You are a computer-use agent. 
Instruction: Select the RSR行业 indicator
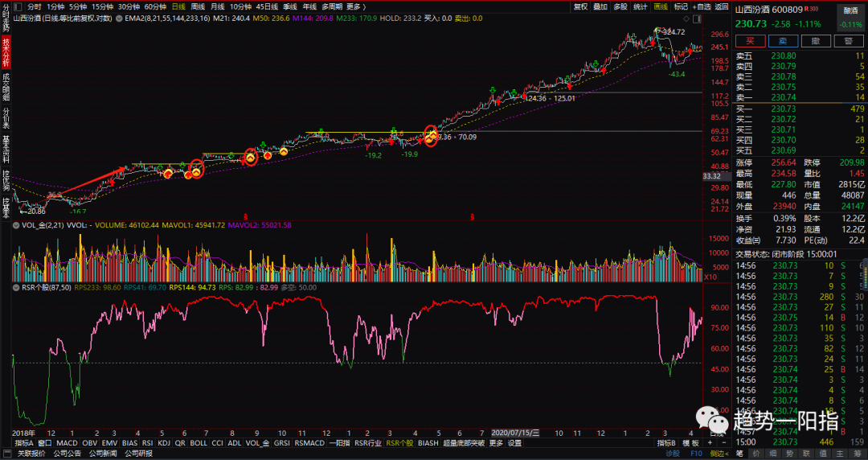pos(368,443)
